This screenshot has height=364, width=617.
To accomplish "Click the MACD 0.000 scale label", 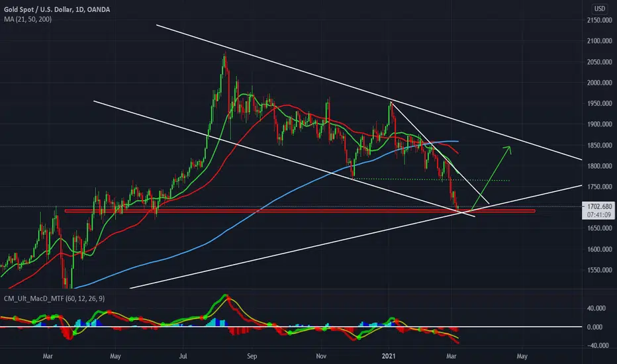I will point(594,327).
